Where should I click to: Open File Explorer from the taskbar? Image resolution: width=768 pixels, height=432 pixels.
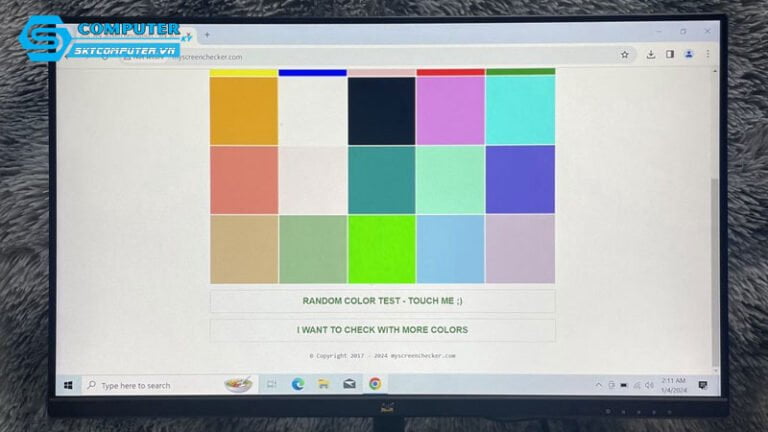pyautogui.click(x=323, y=384)
